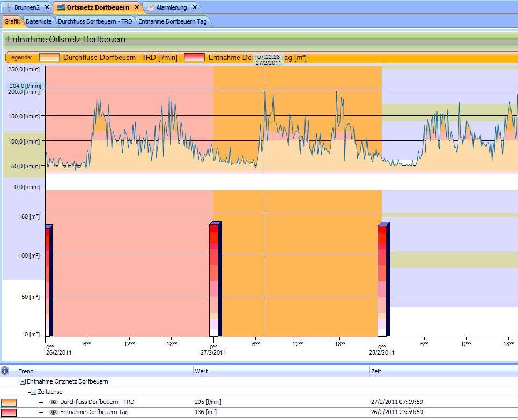Close the Brunnen2 tab
This screenshot has height=420, width=518.
[47, 7]
